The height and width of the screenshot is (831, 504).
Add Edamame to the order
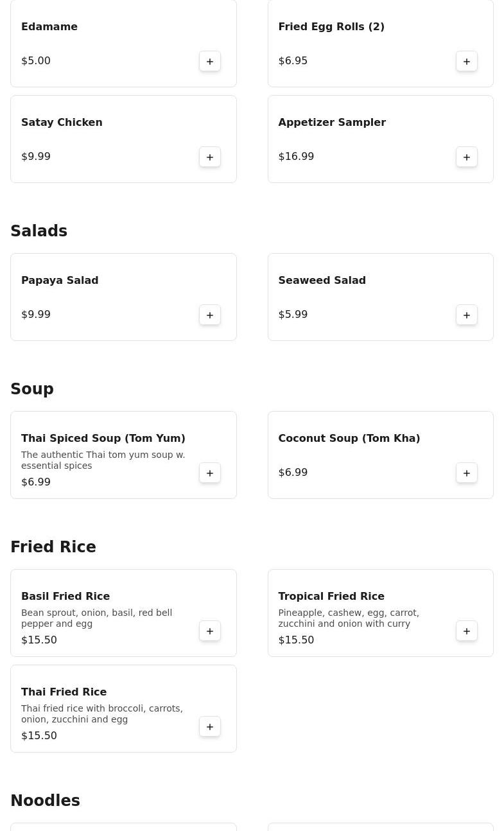pyautogui.click(x=210, y=61)
